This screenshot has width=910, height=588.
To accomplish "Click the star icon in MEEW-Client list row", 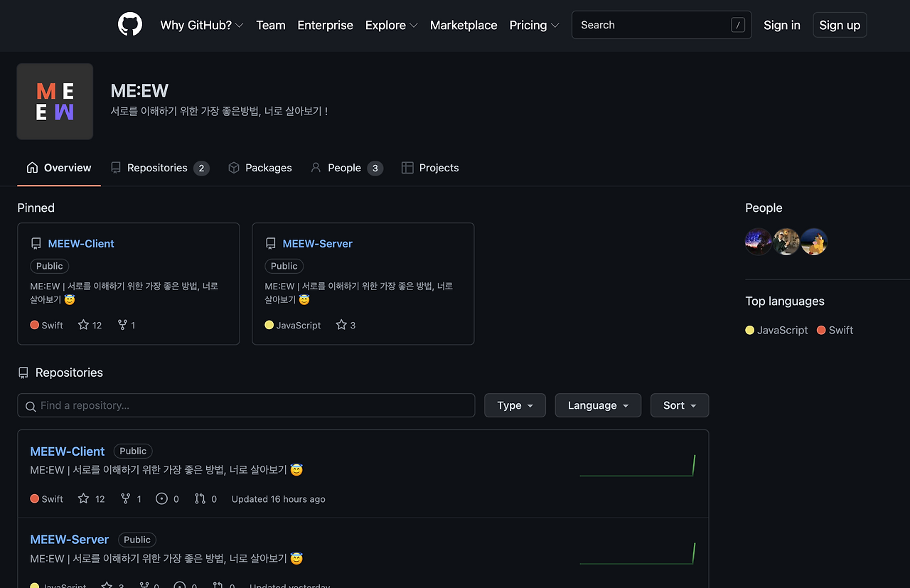I will coord(83,498).
